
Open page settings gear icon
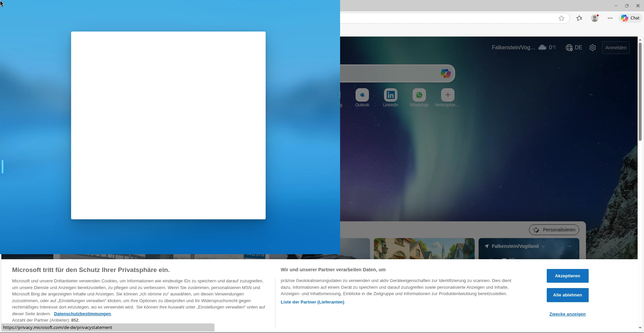(593, 48)
